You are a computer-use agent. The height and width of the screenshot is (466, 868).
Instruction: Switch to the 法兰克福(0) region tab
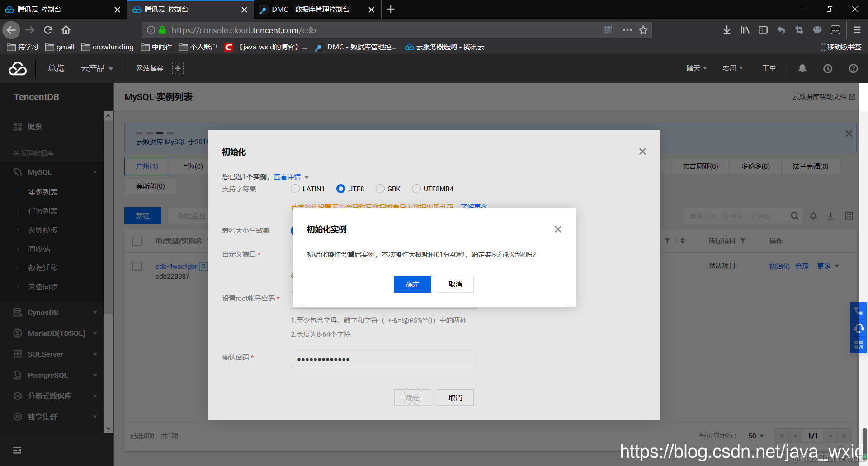(811, 166)
